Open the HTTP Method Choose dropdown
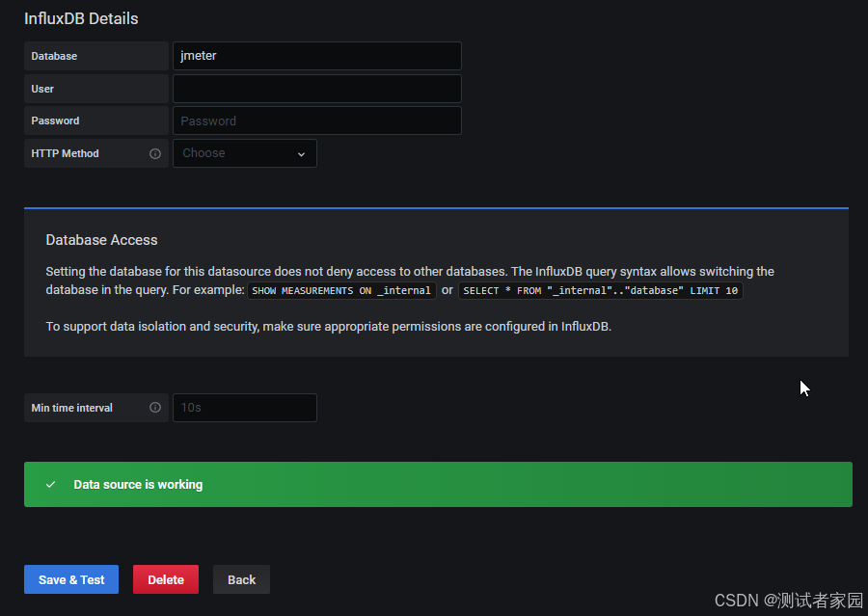 245,153
